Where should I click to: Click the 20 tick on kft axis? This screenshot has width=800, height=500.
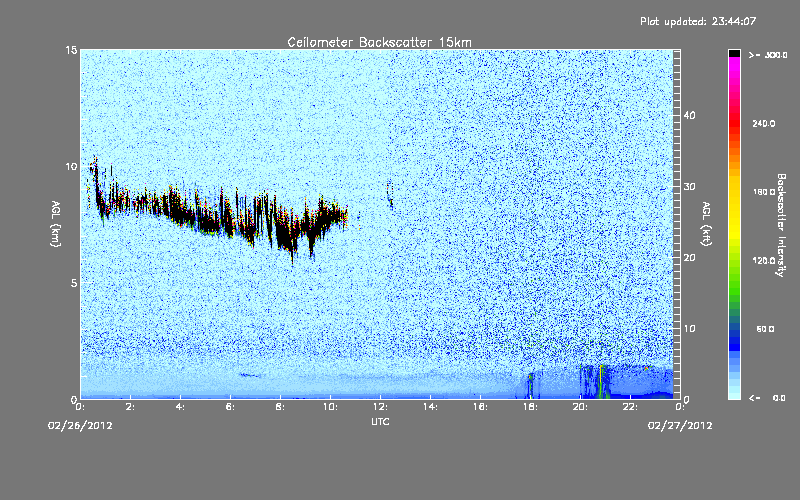pyautogui.click(x=689, y=257)
